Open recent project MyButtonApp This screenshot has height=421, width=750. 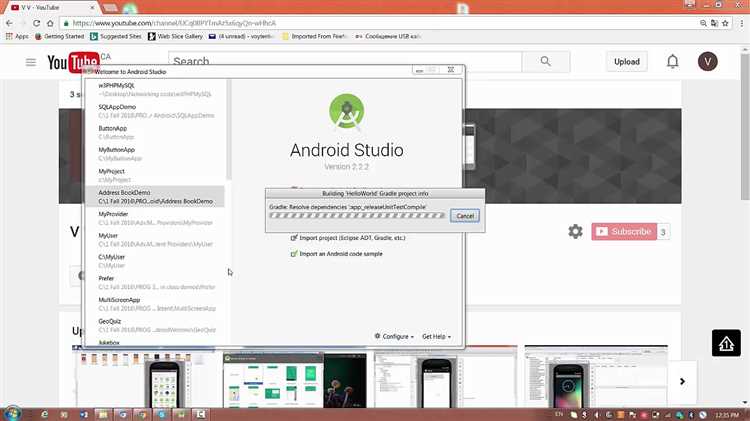coord(154,154)
